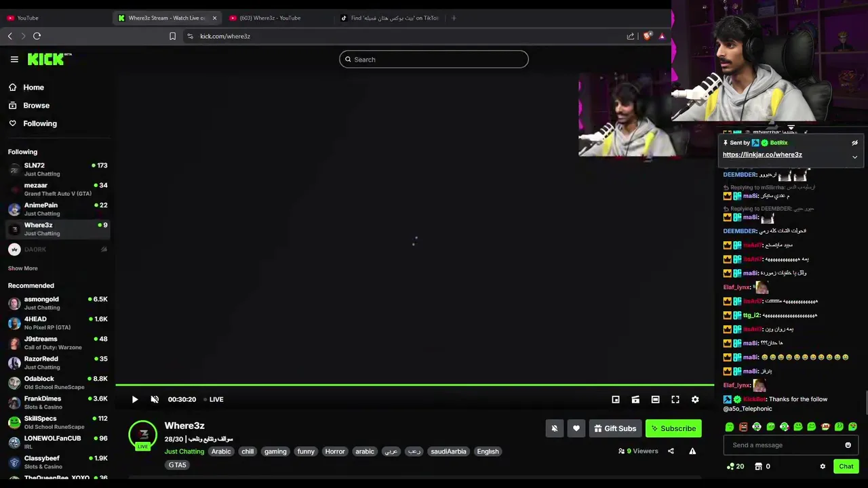Open the Brave Rewards triangle icon
Viewport: 868px width, 488px height.
[662, 36]
